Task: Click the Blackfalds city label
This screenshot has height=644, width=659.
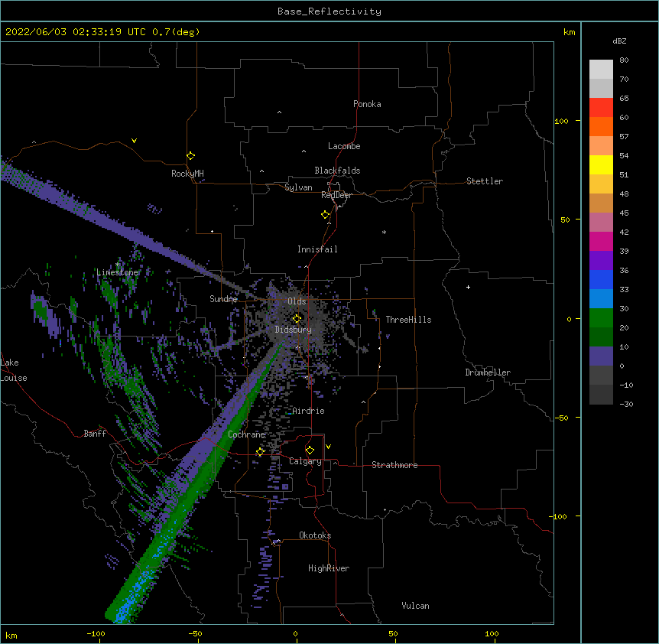Action: pos(337,171)
